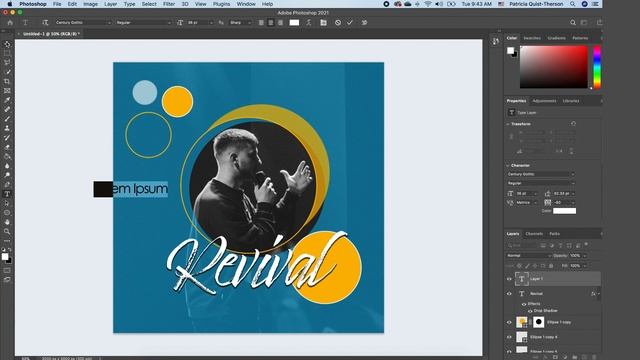
Task: Select the Brush tool
Action: [x=7, y=119]
